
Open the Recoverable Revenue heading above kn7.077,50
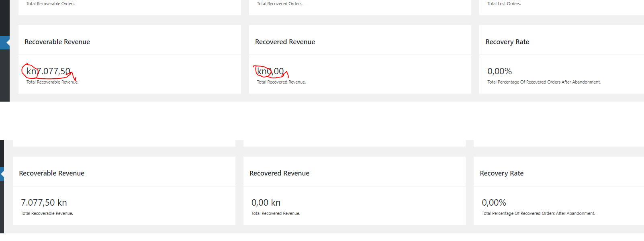pos(57,42)
